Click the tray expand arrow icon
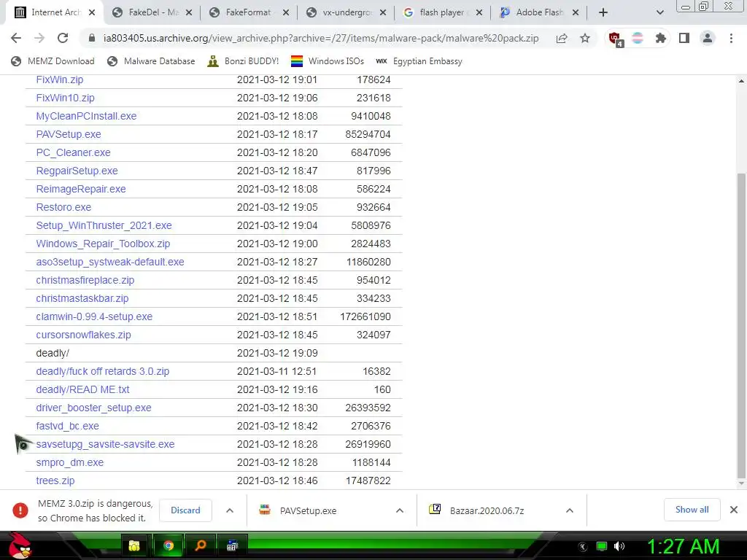 583,547
